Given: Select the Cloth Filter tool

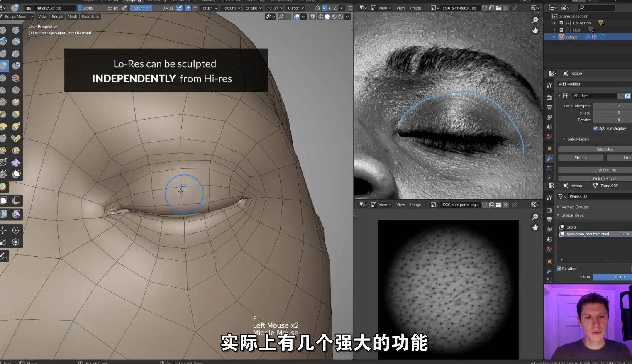Looking at the screenshot, I should point(16,214).
